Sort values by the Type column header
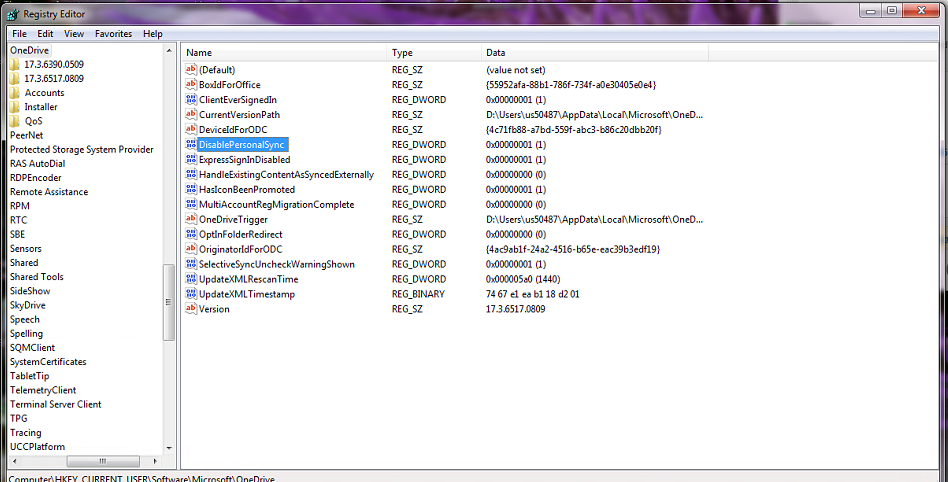 434,53
